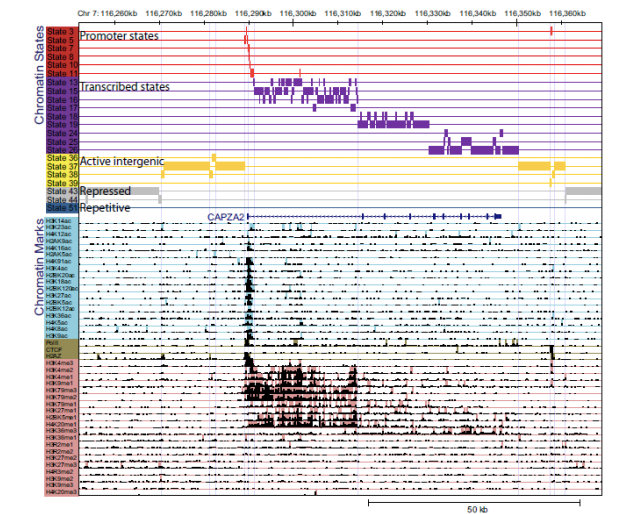Image resolution: width=627 pixels, height=514 pixels.
Task: Click the 50 kb scale bar label
Action: pyautogui.click(x=477, y=509)
